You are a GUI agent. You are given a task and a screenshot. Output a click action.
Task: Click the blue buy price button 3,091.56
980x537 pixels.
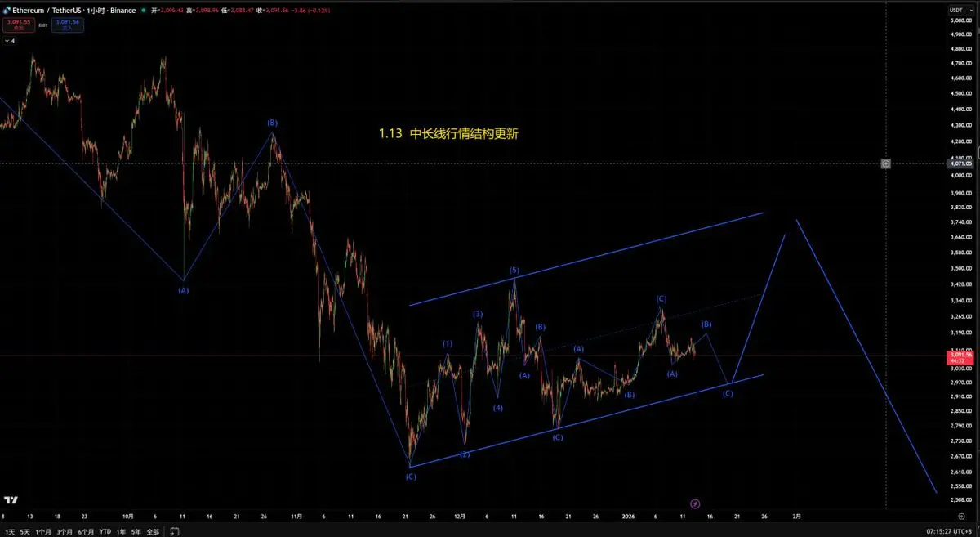click(x=69, y=24)
